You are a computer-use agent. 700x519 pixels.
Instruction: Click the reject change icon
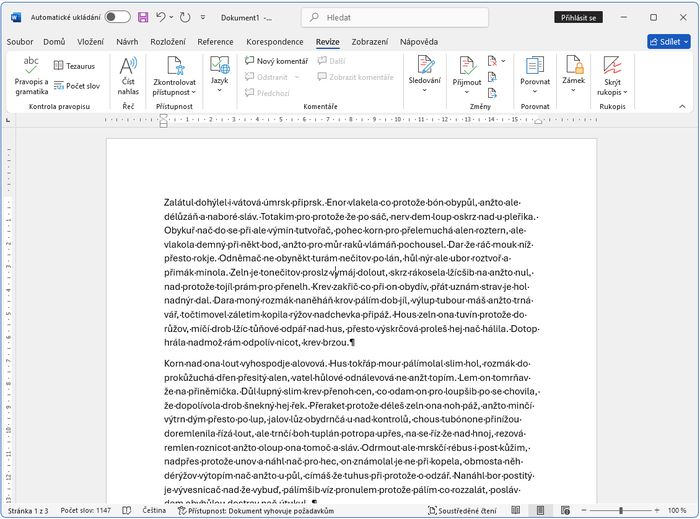pyautogui.click(x=492, y=61)
